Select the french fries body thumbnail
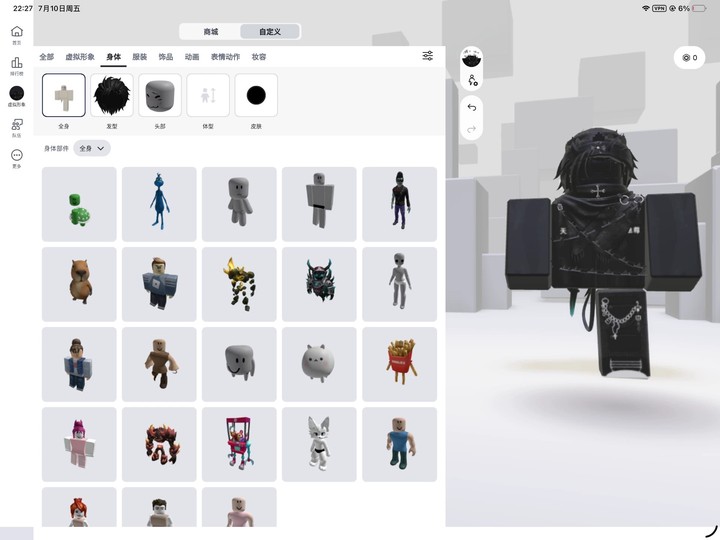The height and width of the screenshot is (540, 720). (399, 364)
